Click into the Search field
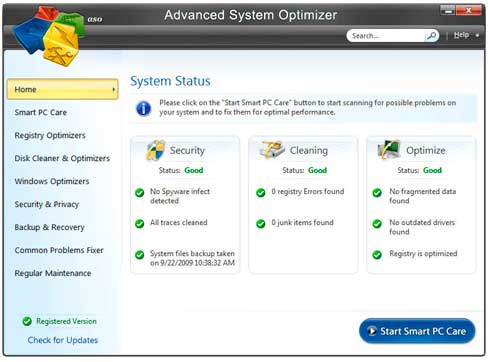 [x=387, y=36]
